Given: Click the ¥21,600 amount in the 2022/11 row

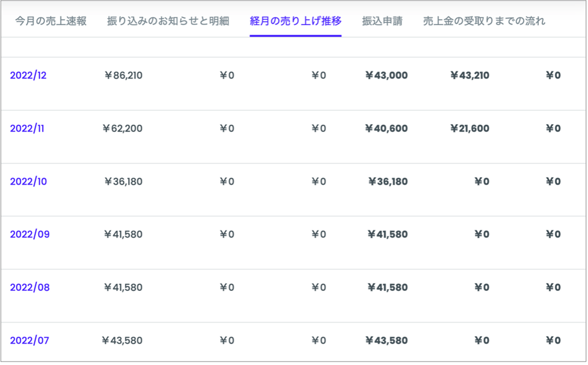Looking at the screenshot, I should [470, 128].
